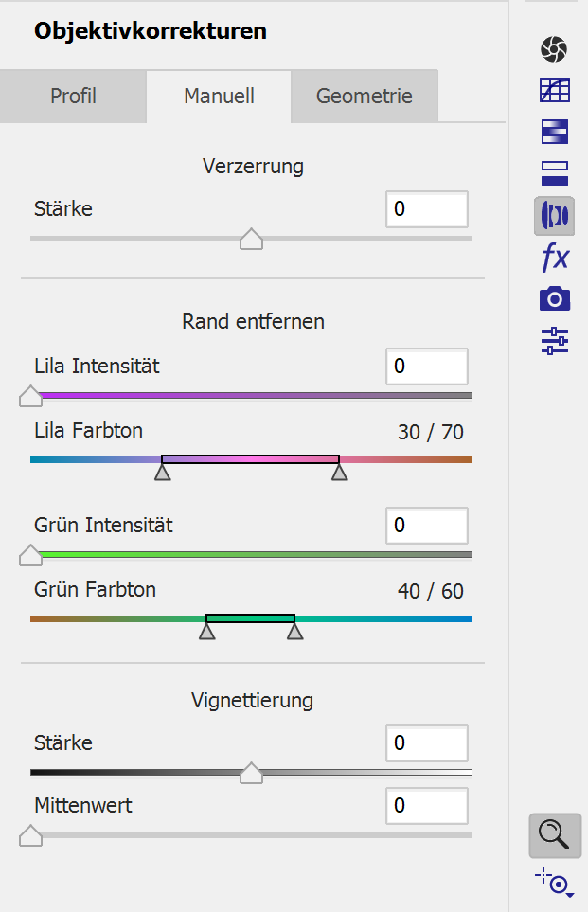Click the Grün Intensität value field
This screenshot has height=912, width=588.
426,525
